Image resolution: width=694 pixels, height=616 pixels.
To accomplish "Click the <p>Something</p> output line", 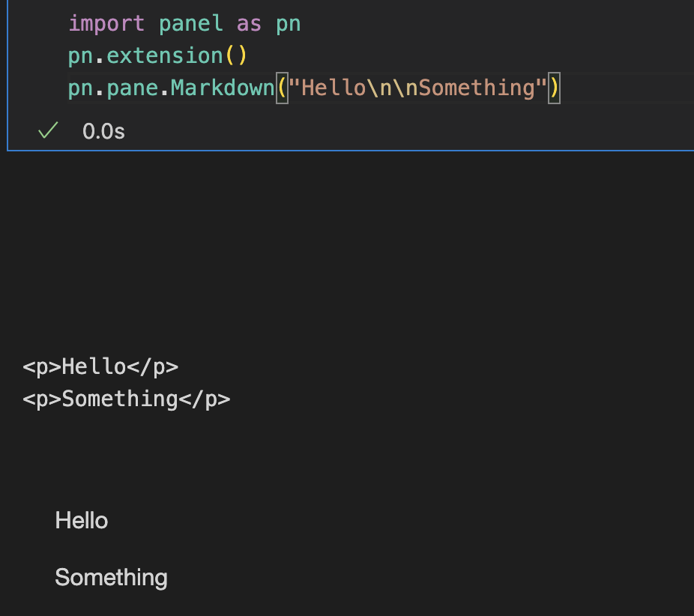I will (126, 399).
